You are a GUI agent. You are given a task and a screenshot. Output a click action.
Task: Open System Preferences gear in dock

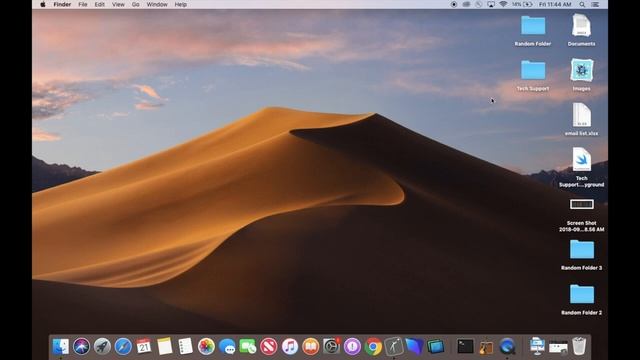coord(331,347)
